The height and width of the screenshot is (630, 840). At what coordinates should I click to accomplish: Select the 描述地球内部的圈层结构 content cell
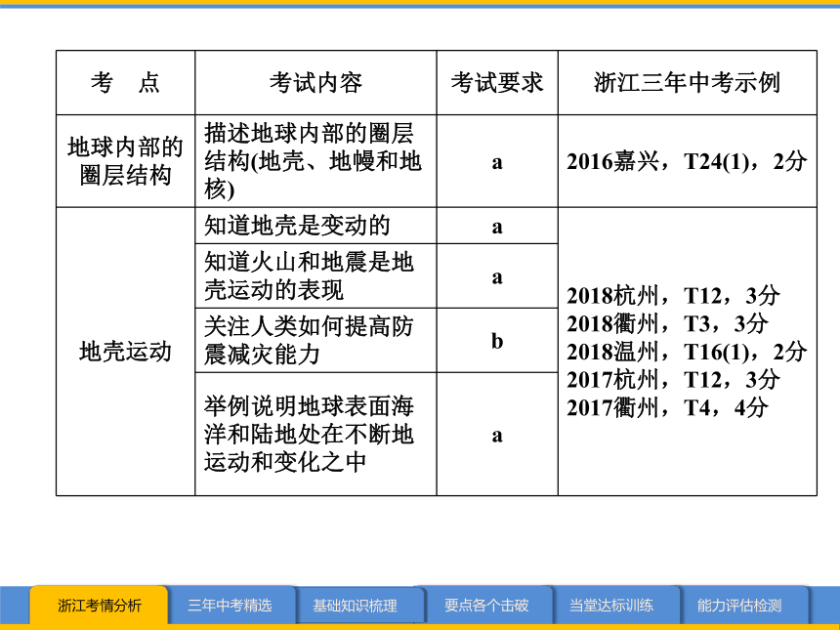click(x=315, y=161)
